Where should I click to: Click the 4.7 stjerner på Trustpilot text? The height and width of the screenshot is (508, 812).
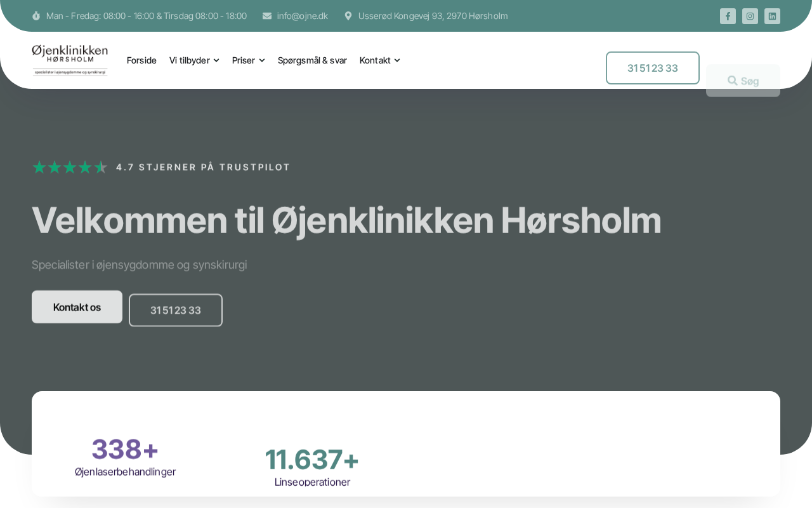(x=203, y=167)
